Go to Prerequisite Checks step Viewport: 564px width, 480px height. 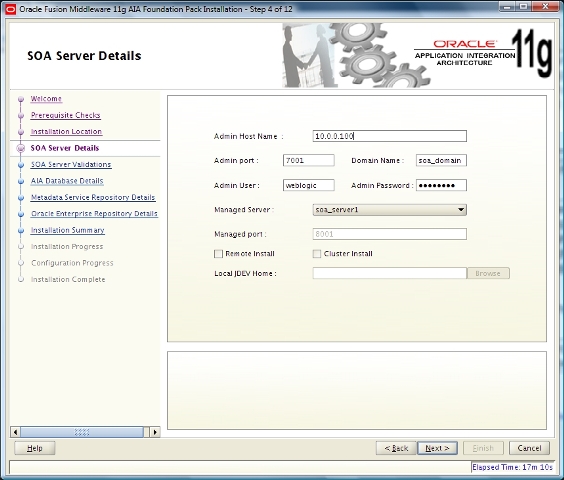[x=65, y=115]
